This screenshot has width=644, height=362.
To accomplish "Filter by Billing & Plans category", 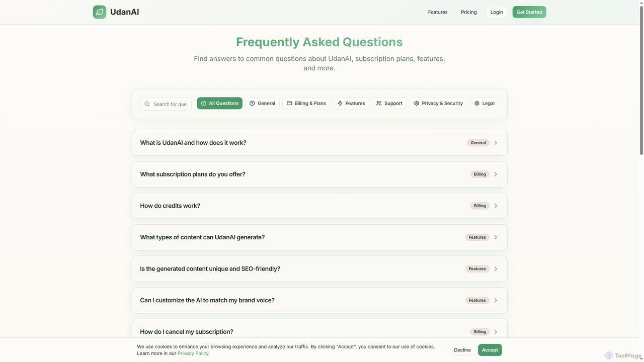I will tap(306, 103).
